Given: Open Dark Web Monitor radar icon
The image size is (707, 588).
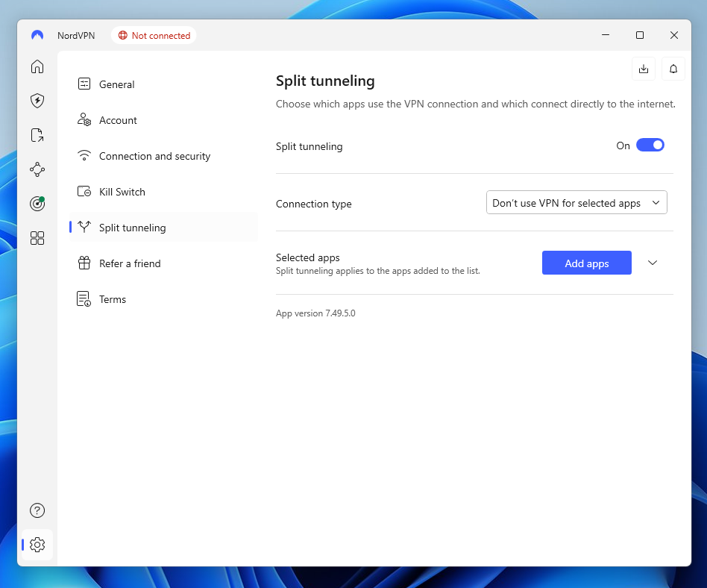Looking at the screenshot, I should point(37,204).
